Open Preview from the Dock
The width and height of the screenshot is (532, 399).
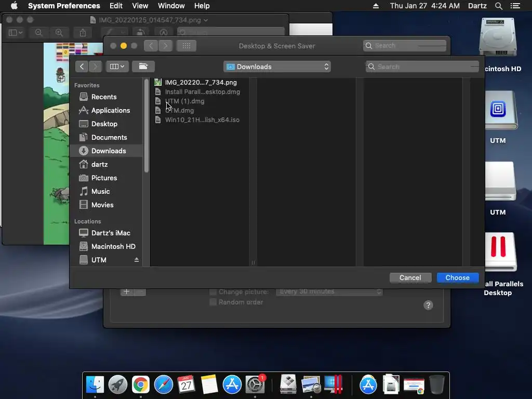pyautogui.click(x=311, y=384)
